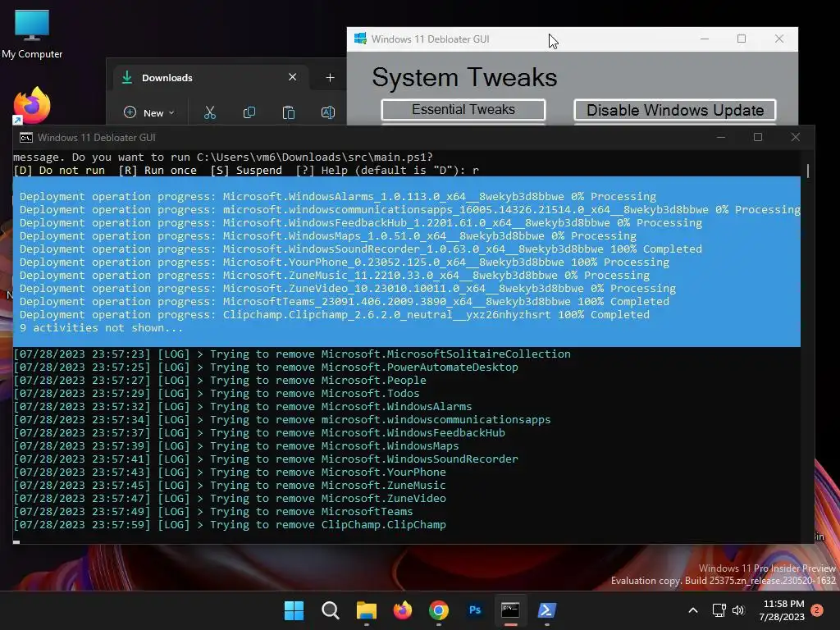Screen dimensions: 840x630
Task: Click the log line removing Microsoft.PowerAutomateDesktop
Action: [x=266, y=367]
